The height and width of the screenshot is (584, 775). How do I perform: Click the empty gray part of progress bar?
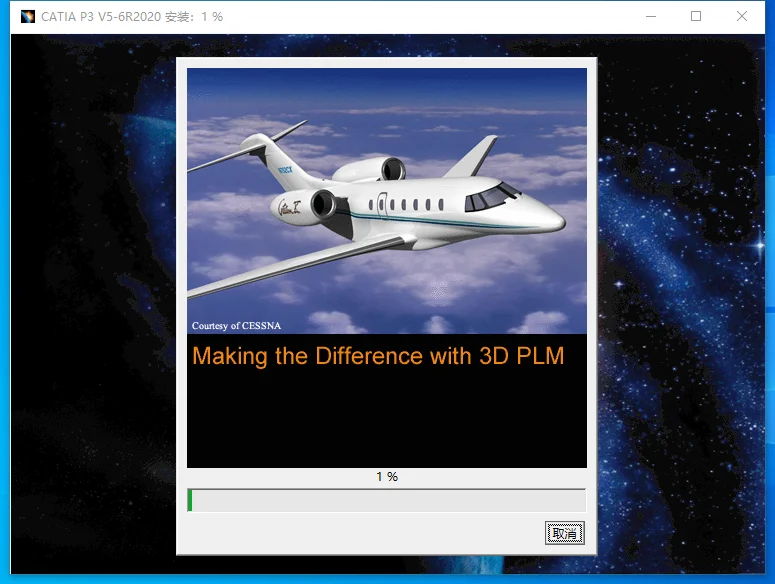click(x=389, y=500)
